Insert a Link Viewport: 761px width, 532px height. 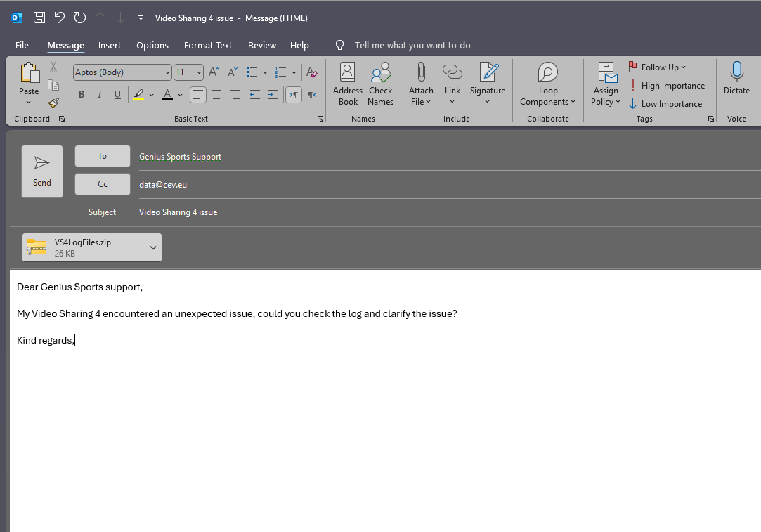click(453, 84)
